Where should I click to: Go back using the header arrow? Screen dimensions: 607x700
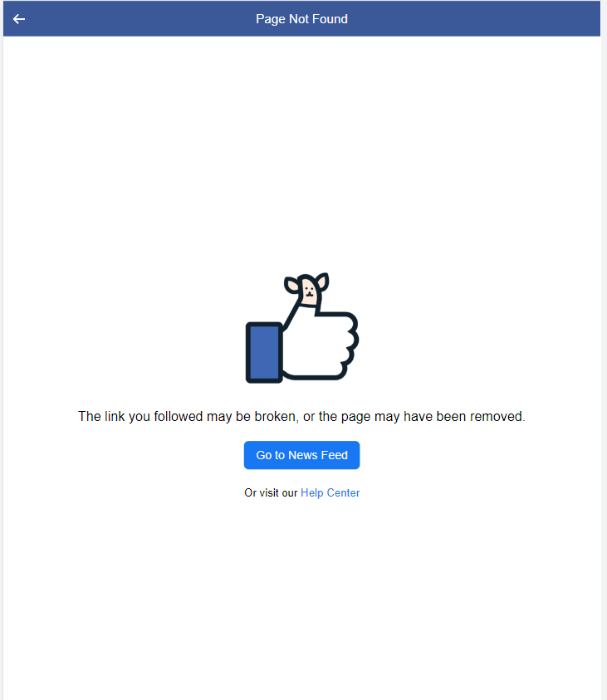tap(19, 19)
